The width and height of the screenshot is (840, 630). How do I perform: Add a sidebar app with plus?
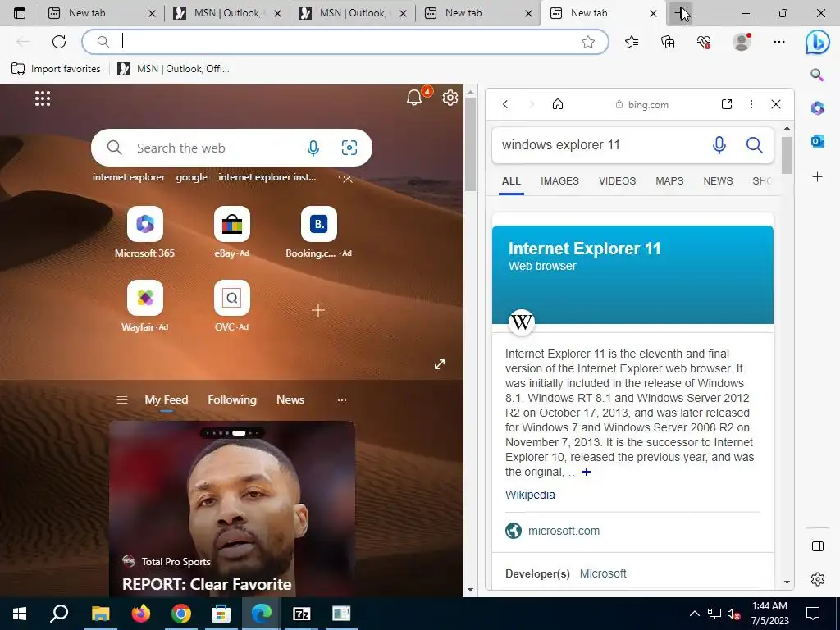pos(818,177)
